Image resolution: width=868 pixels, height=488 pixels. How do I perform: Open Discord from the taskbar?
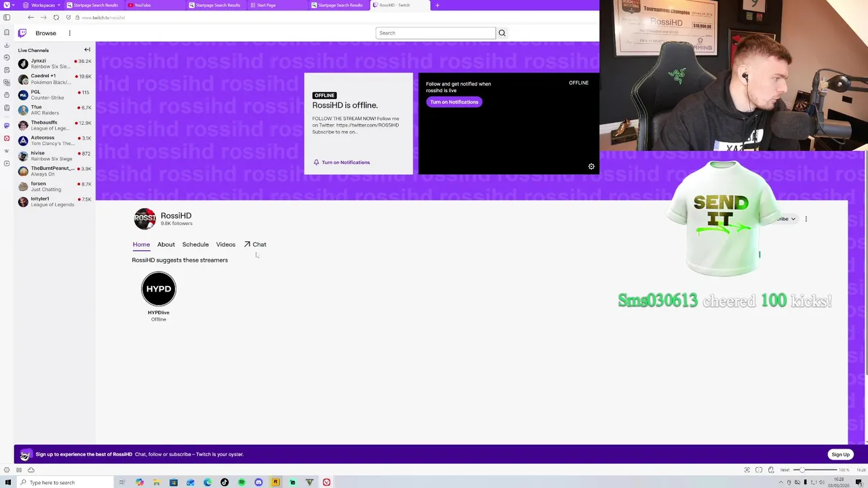[x=258, y=482]
